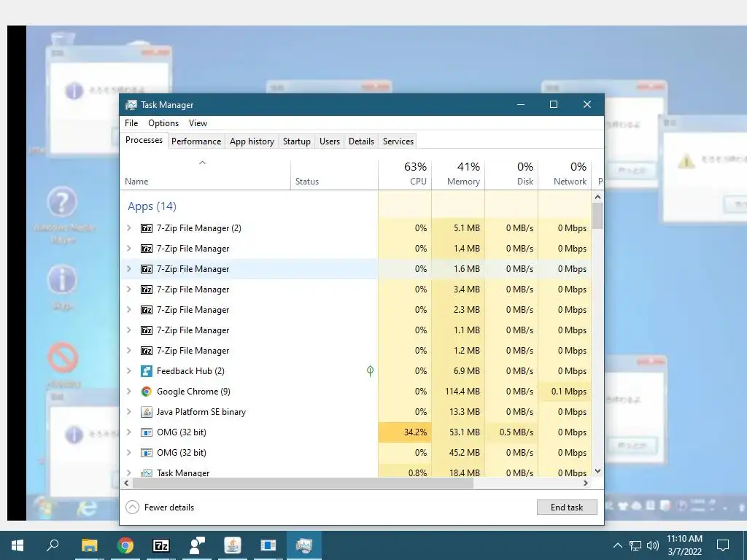Switch to the Startup tab
Viewport: 747px width, 560px height.
click(x=297, y=141)
